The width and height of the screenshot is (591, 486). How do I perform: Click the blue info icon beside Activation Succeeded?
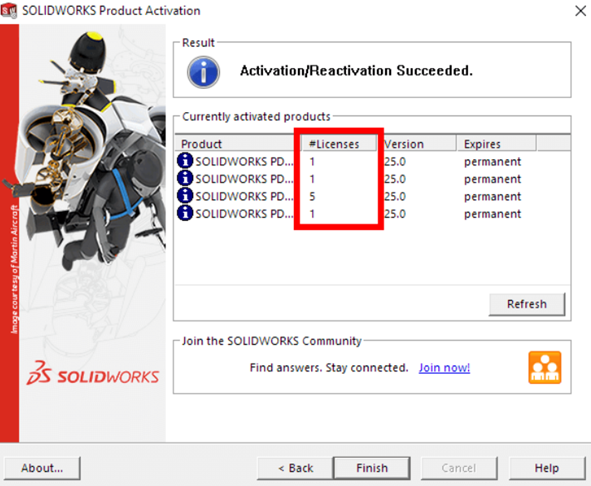coord(203,72)
